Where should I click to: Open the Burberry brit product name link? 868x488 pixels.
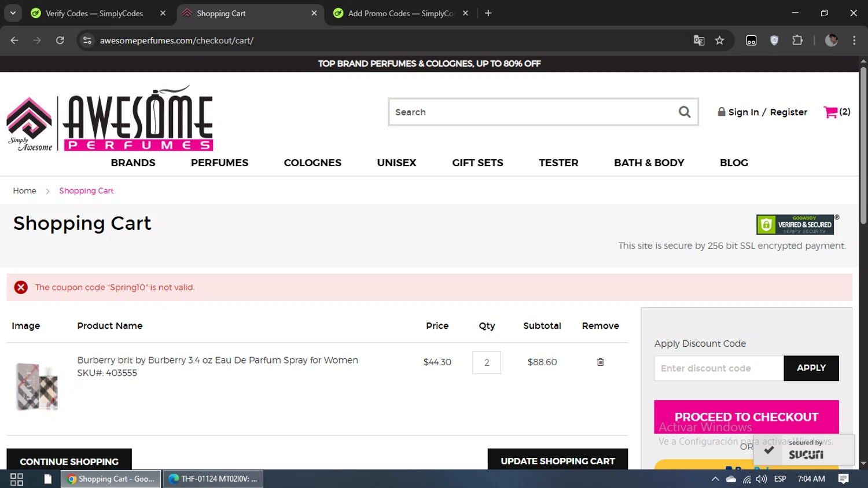click(218, 360)
